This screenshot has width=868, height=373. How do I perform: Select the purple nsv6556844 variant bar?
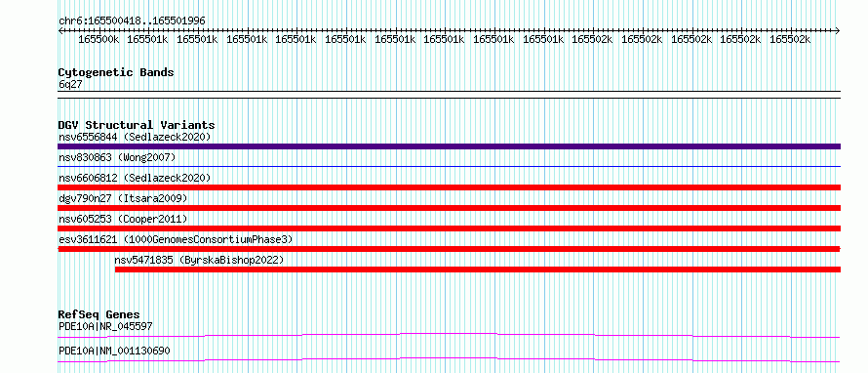[x=449, y=146]
